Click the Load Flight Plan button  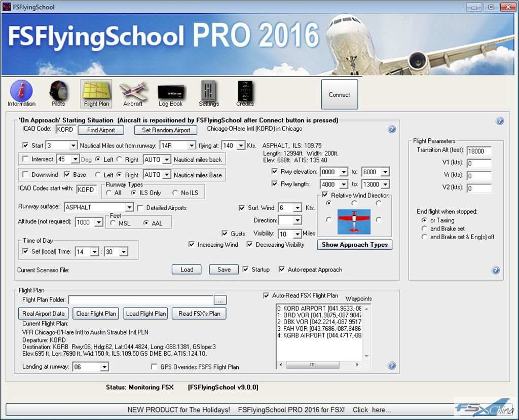(145, 314)
